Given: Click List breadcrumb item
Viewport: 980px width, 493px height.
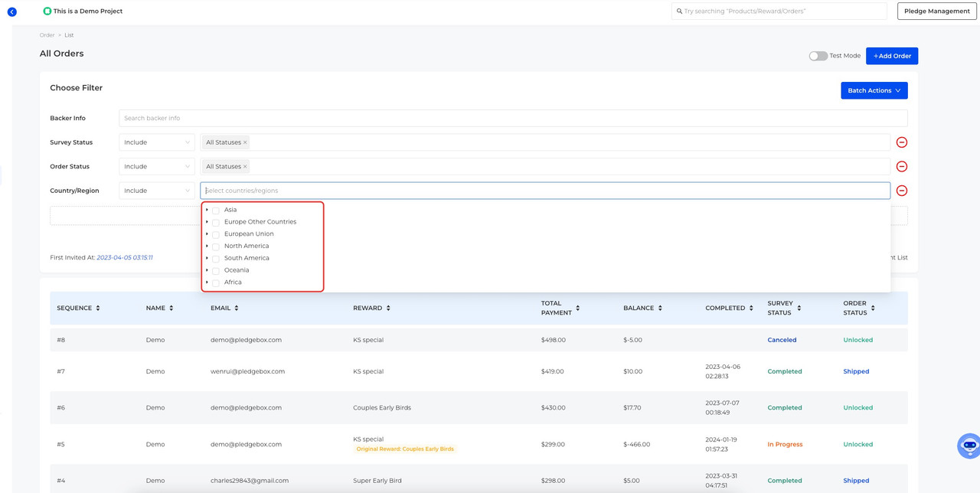Looking at the screenshot, I should (69, 35).
